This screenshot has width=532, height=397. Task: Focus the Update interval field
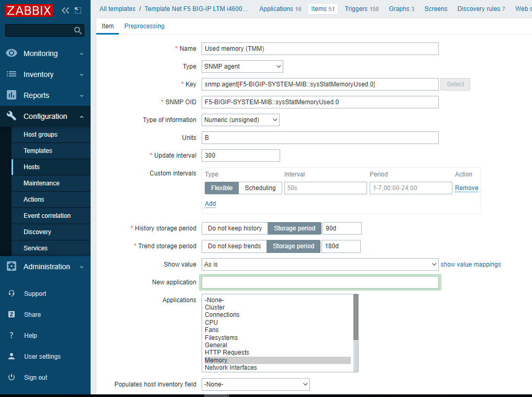(240, 156)
